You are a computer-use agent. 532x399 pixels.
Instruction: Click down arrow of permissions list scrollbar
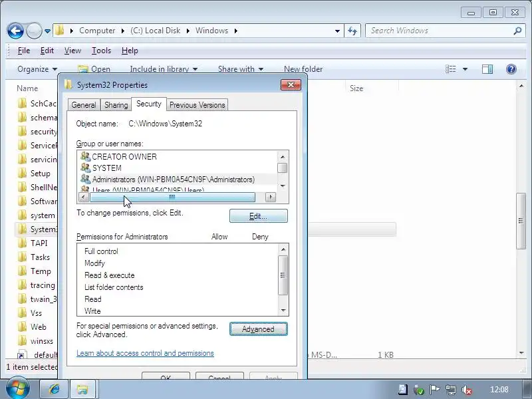283,311
